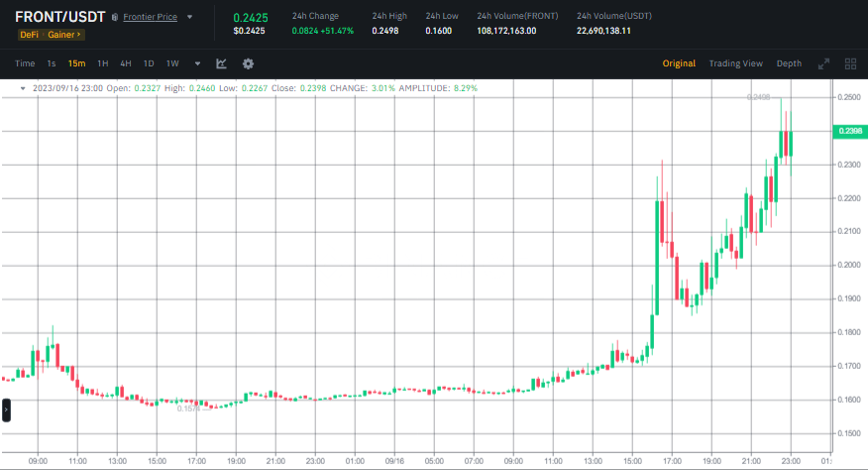Select the 1H interval
This screenshot has height=470, width=868.
pos(102,63)
